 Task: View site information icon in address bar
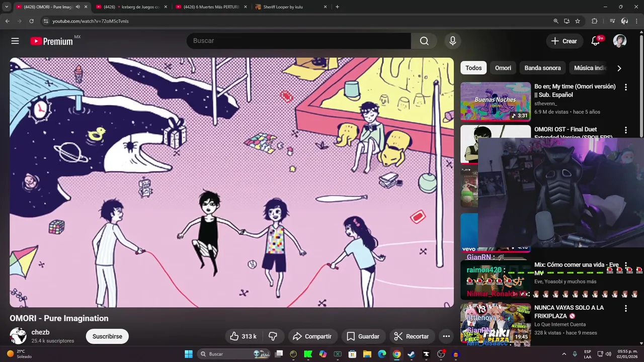tap(46, 21)
